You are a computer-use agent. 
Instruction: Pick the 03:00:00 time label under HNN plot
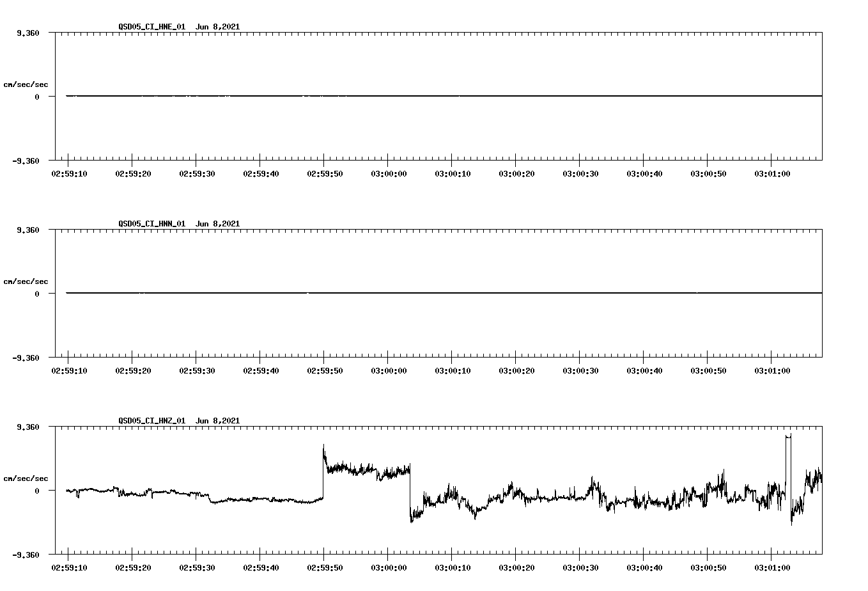pos(389,370)
